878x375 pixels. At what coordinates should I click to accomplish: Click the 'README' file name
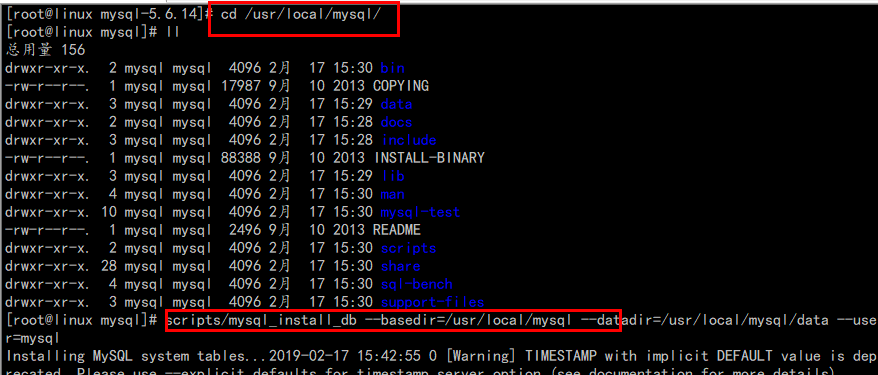click(396, 230)
